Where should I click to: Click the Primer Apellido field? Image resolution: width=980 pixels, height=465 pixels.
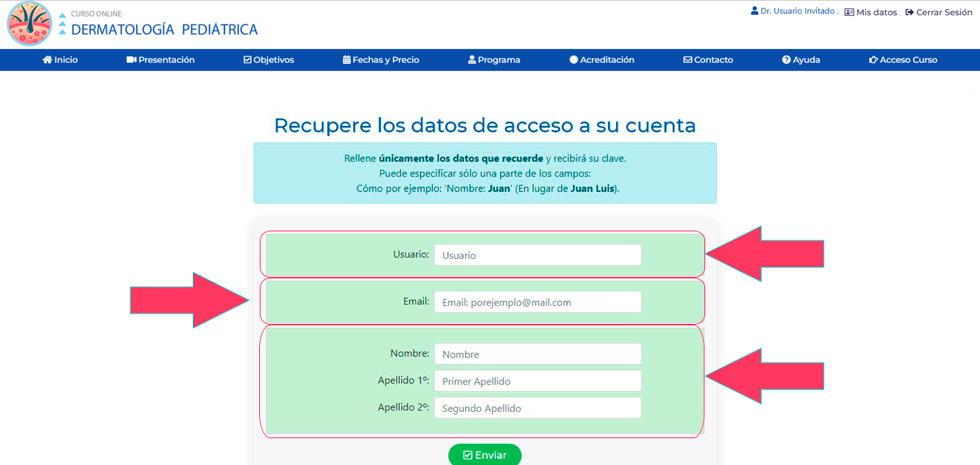tap(537, 381)
